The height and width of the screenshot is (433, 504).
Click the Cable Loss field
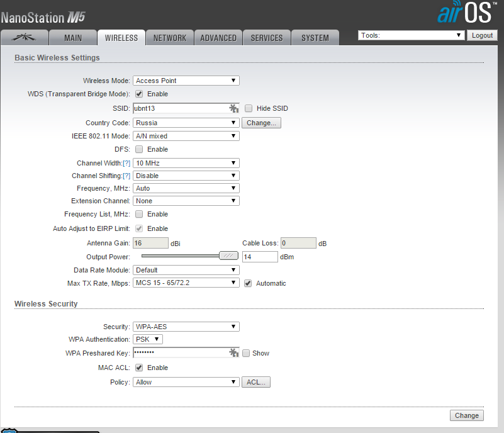(x=298, y=243)
